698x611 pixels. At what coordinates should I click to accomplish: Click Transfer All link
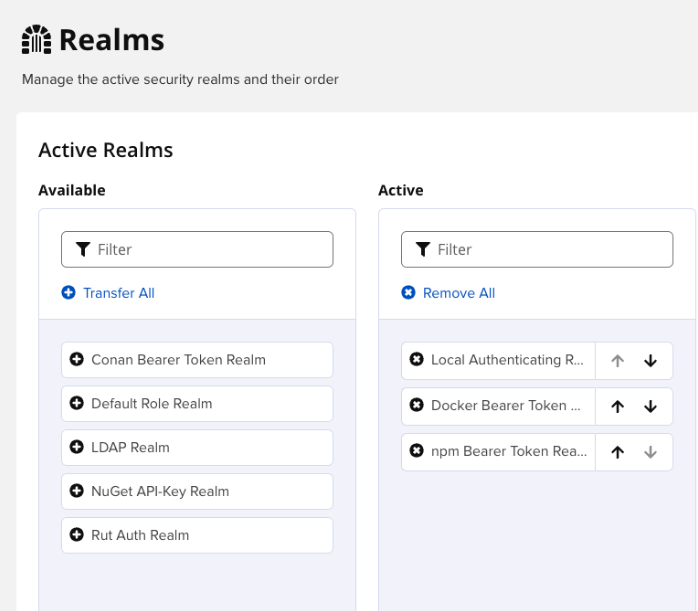point(108,293)
